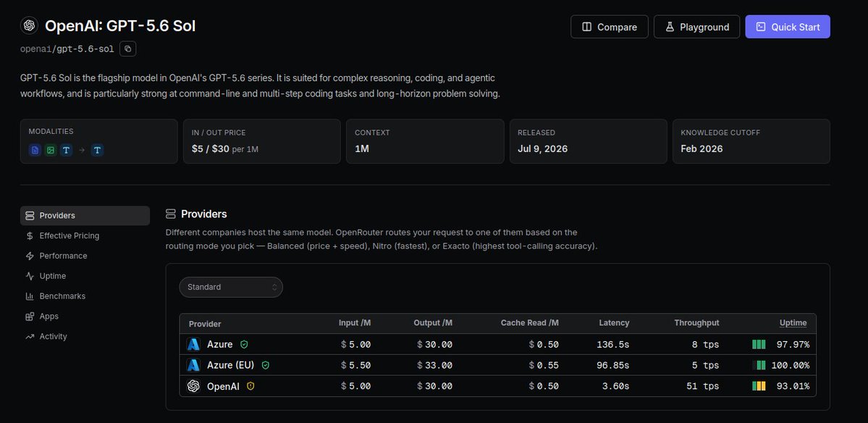Click the Cache Read /M column header
The width and height of the screenshot is (868, 423).
(x=530, y=323)
